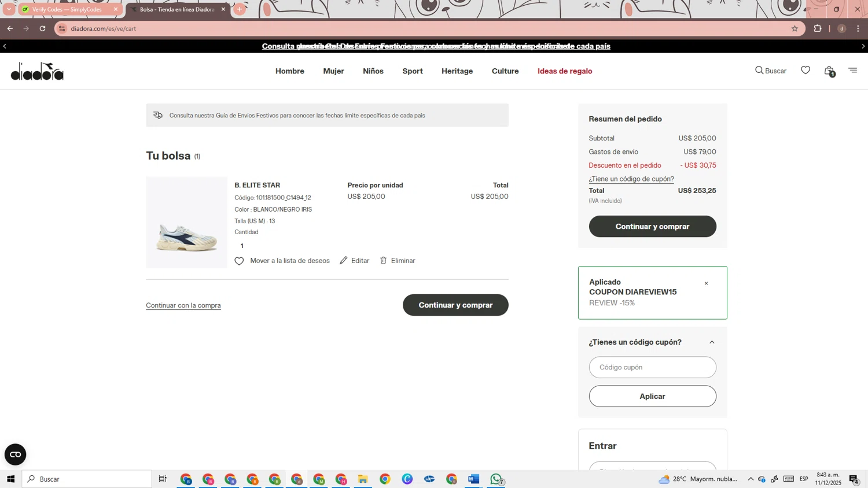Click Mover a la lista de deseos text

[x=290, y=261]
